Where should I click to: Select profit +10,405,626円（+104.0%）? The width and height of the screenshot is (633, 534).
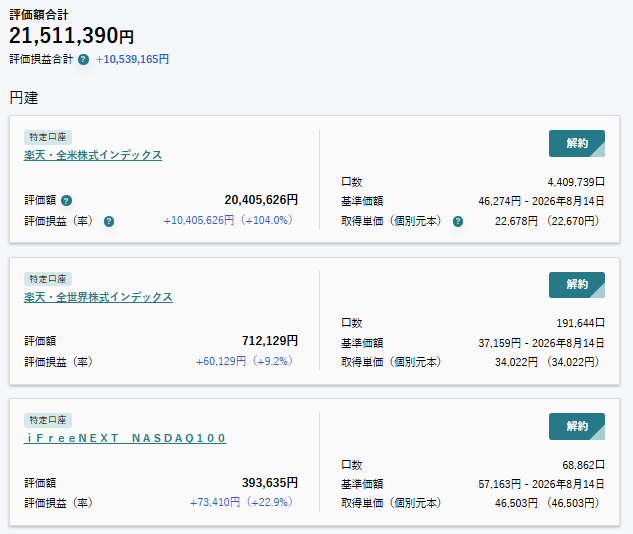(x=228, y=220)
